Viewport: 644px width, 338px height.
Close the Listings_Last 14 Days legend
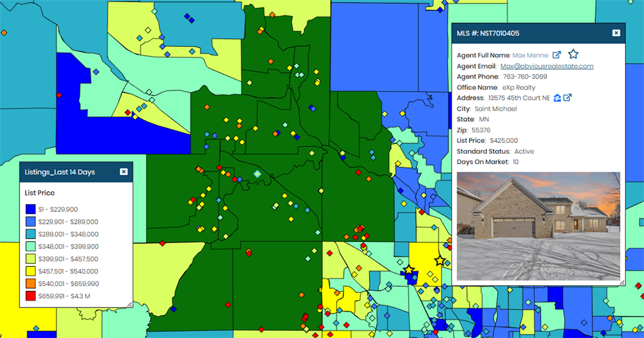coord(123,171)
